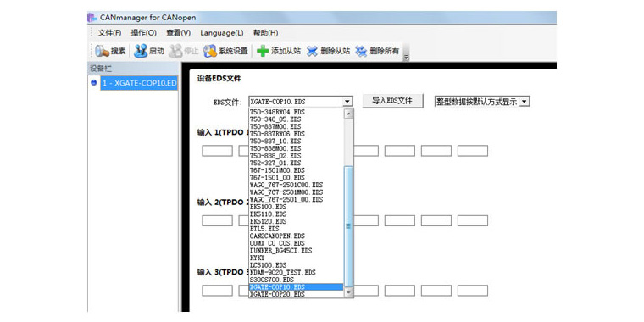Click the 删除从站 delete slave icon

click(313, 52)
